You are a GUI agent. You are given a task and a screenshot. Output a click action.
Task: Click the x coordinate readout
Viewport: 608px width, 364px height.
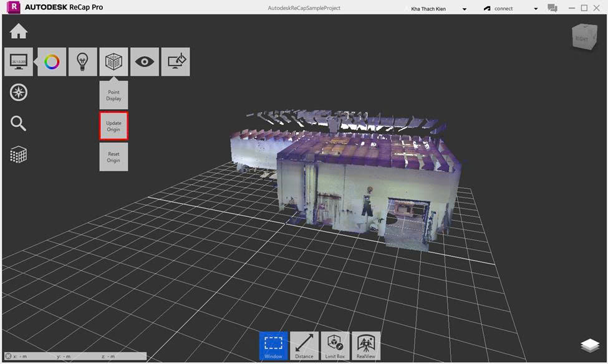click(20, 357)
